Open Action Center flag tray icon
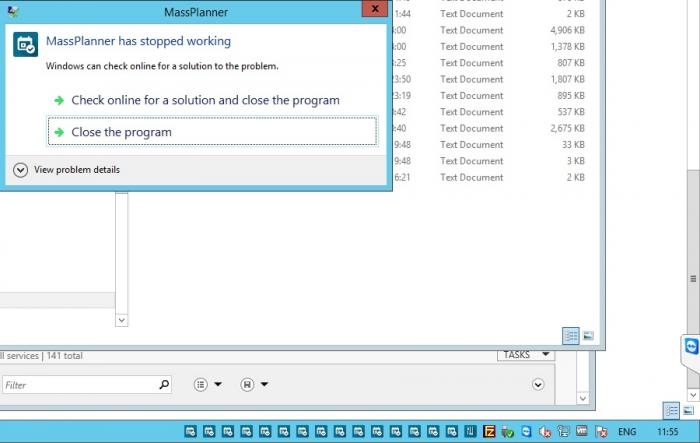 pyautogui.click(x=601, y=431)
